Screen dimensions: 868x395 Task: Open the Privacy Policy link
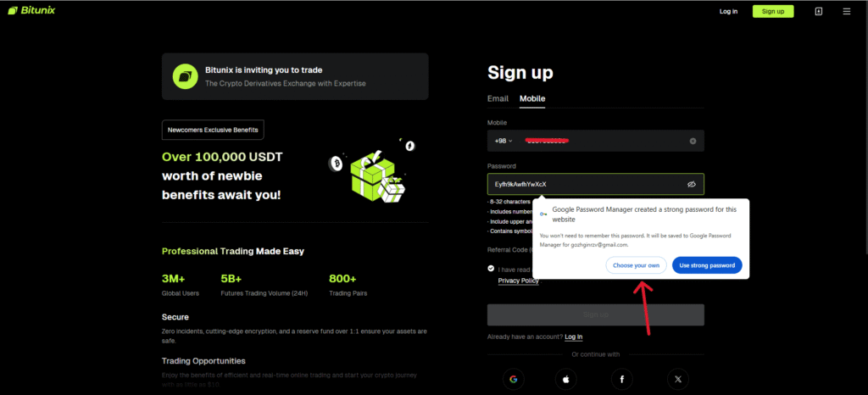tap(518, 281)
